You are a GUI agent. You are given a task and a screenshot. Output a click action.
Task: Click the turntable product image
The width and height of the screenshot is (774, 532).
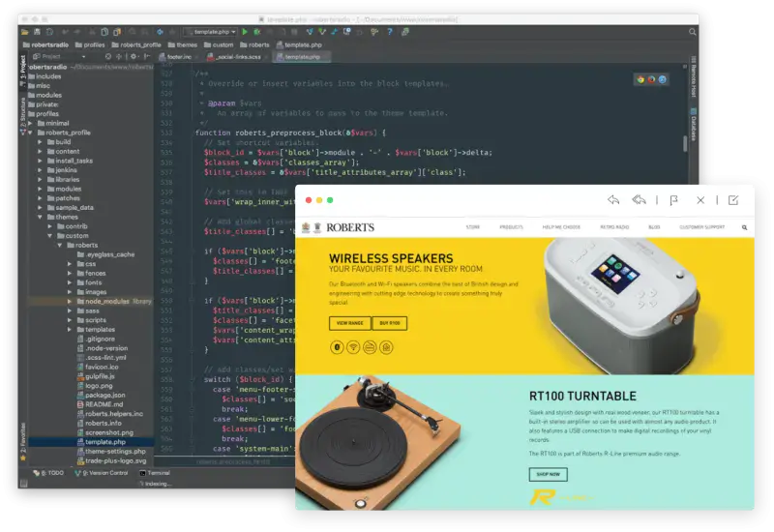click(378, 443)
